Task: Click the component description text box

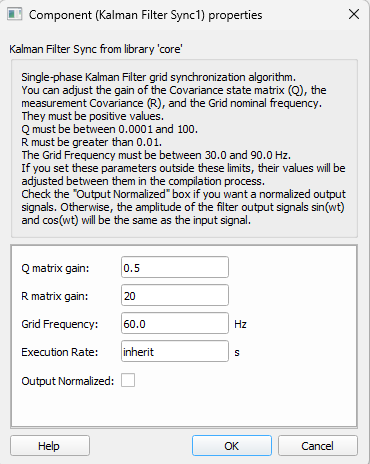Action: 184,149
